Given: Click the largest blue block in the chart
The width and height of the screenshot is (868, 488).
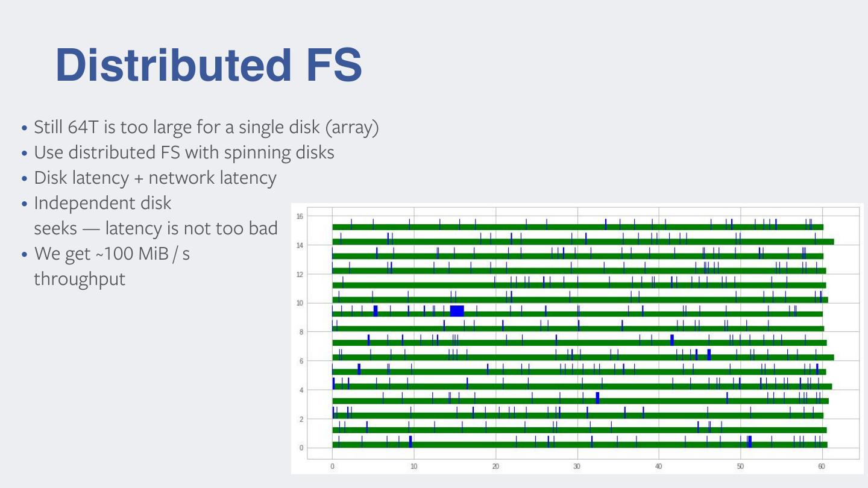Looking at the screenshot, I should pos(457,311).
